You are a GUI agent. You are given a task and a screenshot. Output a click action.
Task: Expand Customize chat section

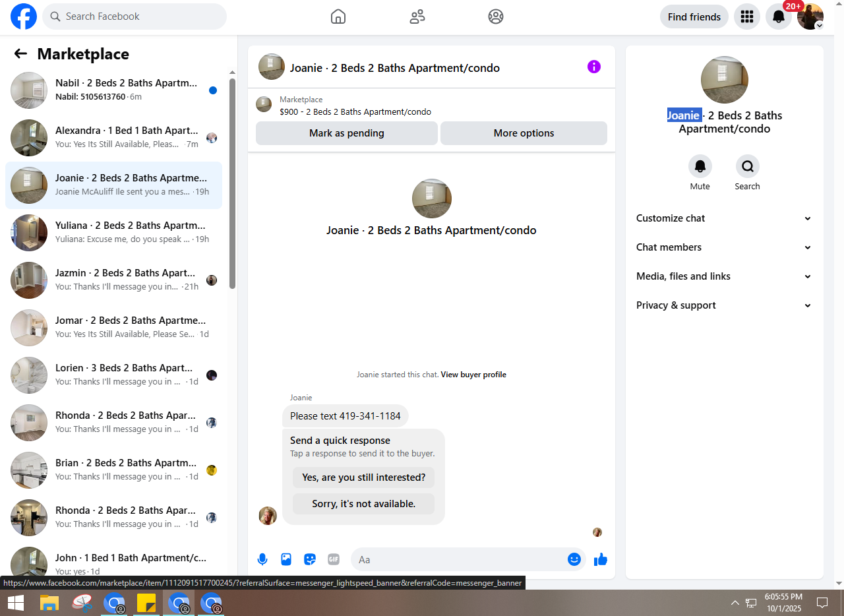(x=725, y=218)
